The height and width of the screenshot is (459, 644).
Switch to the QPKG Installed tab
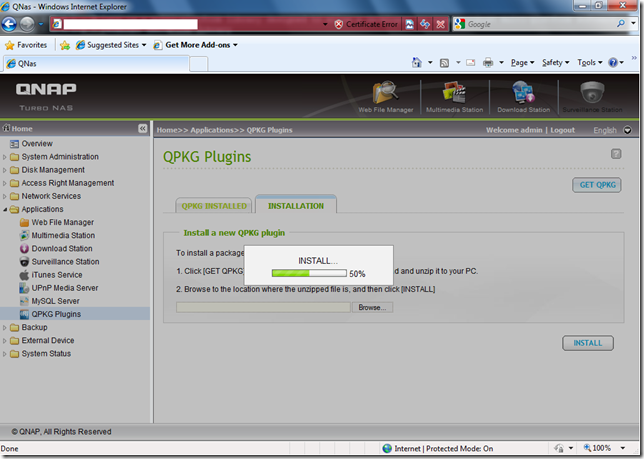click(213, 206)
